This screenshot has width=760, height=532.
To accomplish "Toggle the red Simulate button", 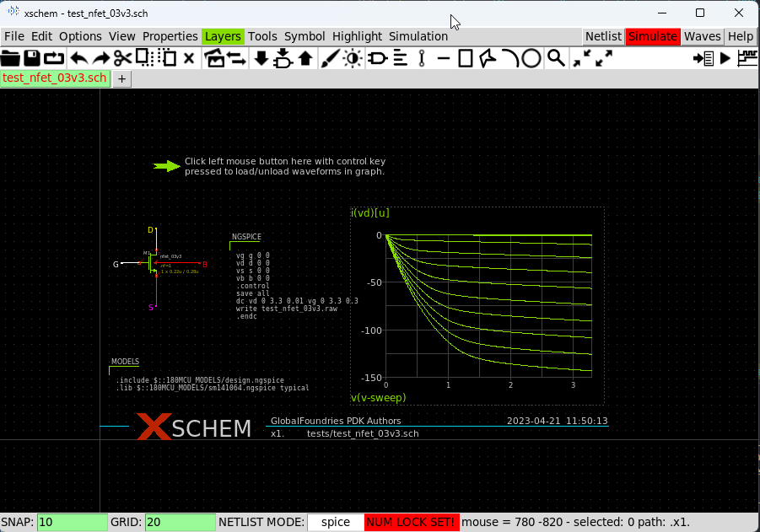I will 650,36.
